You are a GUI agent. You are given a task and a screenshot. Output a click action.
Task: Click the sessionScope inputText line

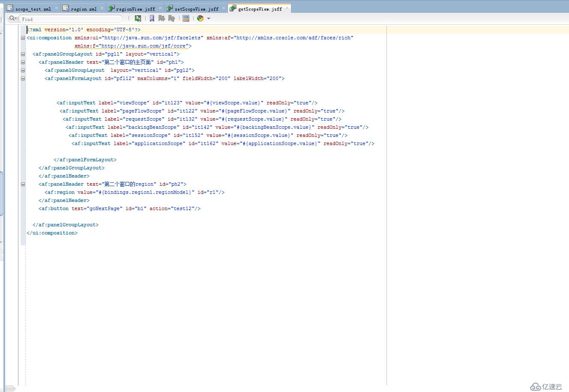point(208,135)
